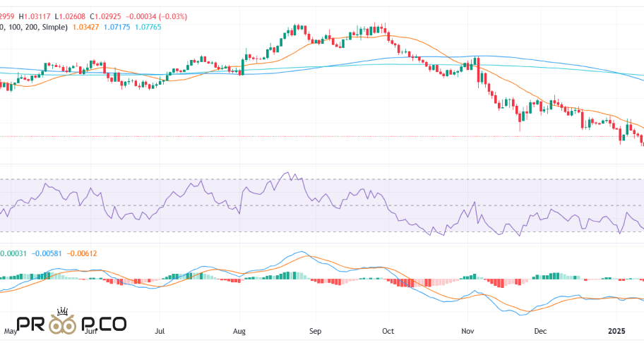Click the MACD line value −0.00581
This screenshot has height=362, width=644.
47,253
